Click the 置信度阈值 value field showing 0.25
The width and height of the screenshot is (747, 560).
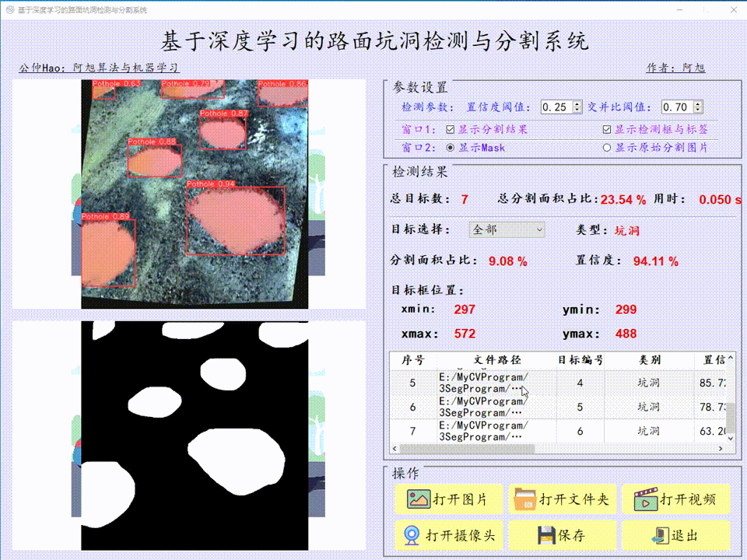[x=559, y=106]
